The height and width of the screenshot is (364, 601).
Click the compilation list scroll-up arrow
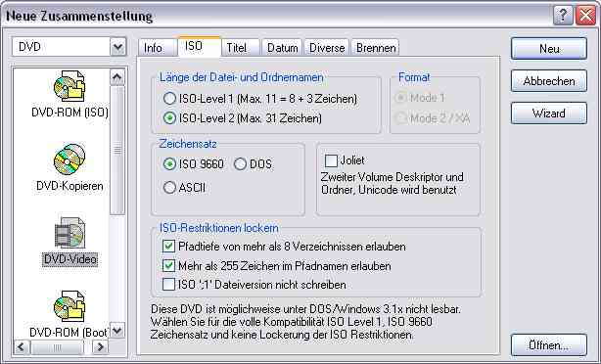point(117,77)
